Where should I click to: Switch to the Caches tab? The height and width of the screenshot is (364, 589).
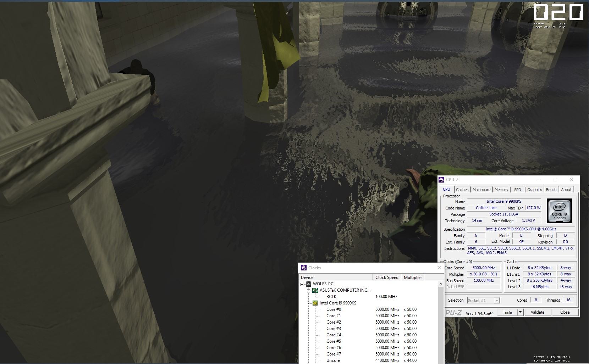pyautogui.click(x=462, y=190)
